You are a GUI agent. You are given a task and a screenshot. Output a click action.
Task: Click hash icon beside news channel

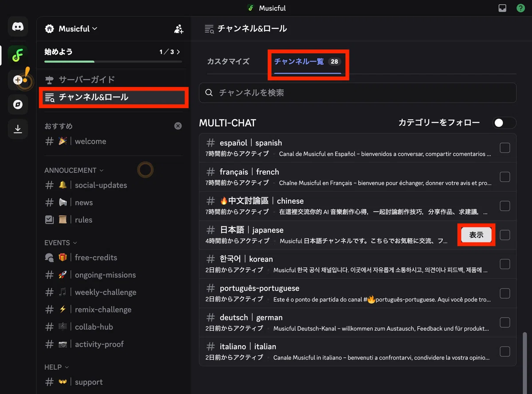tap(50, 203)
